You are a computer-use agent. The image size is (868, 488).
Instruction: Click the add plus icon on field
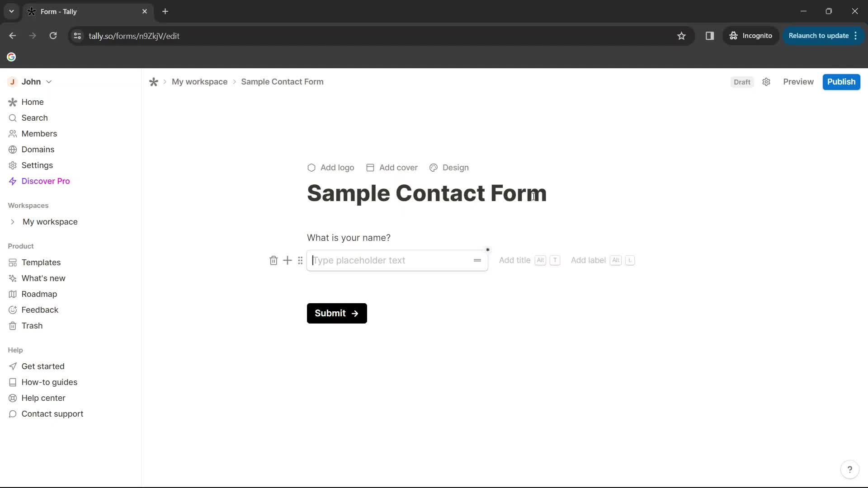coord(288,260)
